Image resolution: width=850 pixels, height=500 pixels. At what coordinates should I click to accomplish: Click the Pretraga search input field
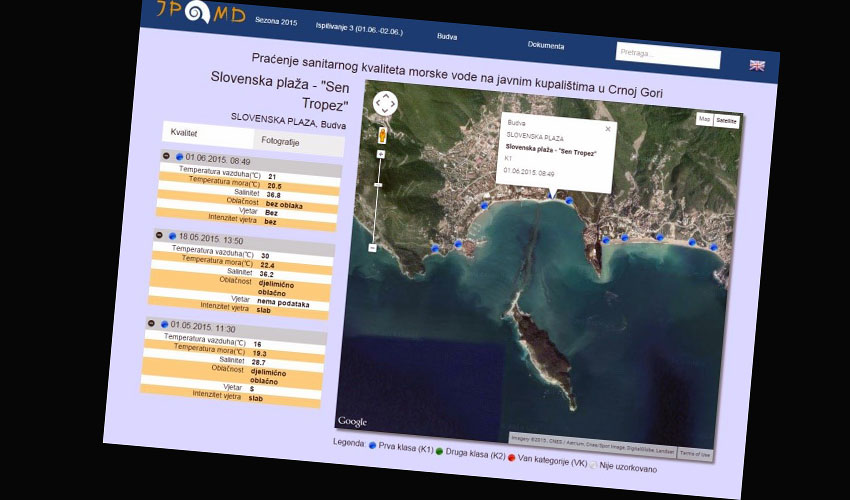667,56
